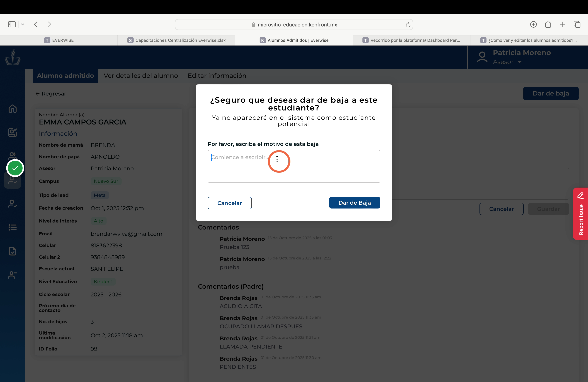Confirm with Dar de Baja dialog button
The height and width of the screenshot is (382, 588).
coord(354,203)
